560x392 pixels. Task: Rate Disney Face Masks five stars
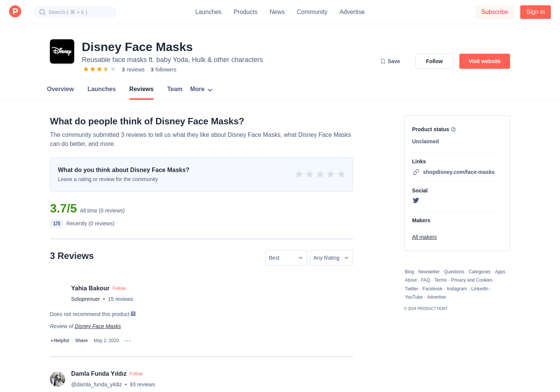(x=341, y=174)
